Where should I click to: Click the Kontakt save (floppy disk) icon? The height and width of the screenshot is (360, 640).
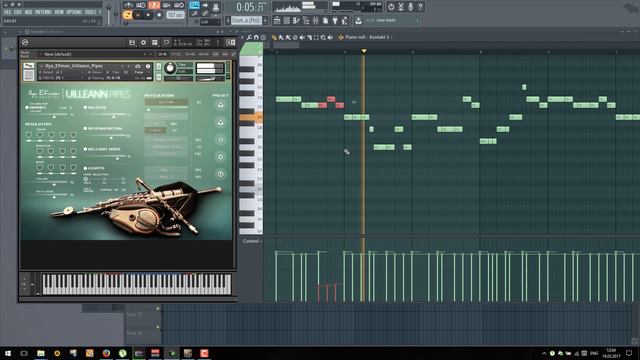132,42
